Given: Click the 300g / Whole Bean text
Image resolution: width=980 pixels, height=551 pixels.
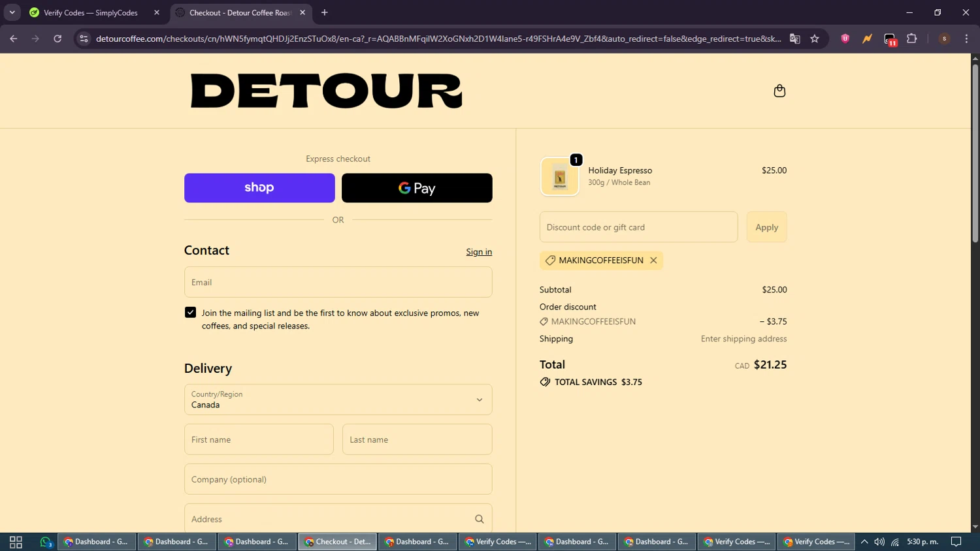Looking at the screenshot, I should tap(619, 183).
